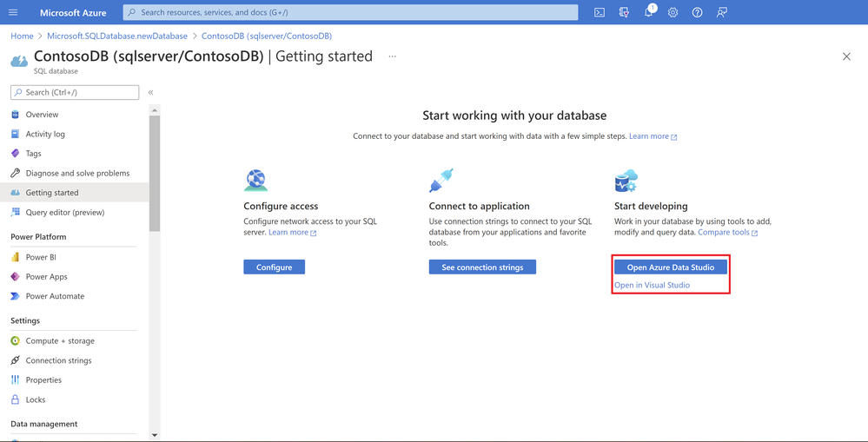
Task: Click the Diagnose and solve problems wrench icon
Action: tap(16, 173)
